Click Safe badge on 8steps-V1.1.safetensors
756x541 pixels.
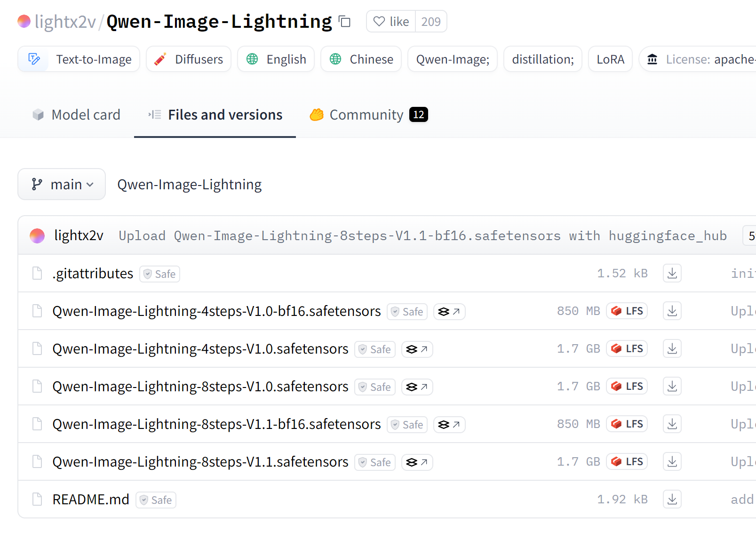pos(375,462)
